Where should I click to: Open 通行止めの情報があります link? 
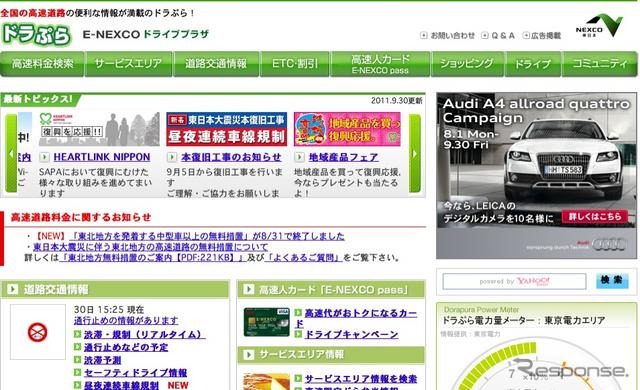click(126, 321)
